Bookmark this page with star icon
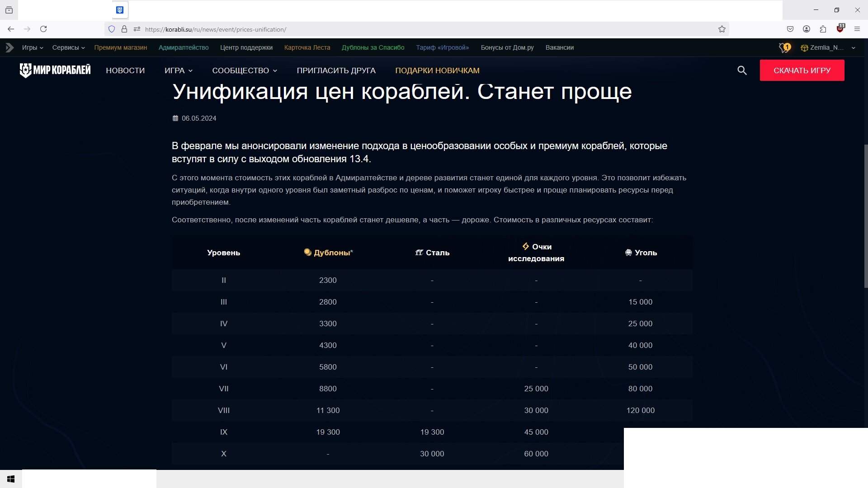868x488 pixels. click(x=722, y=29)
